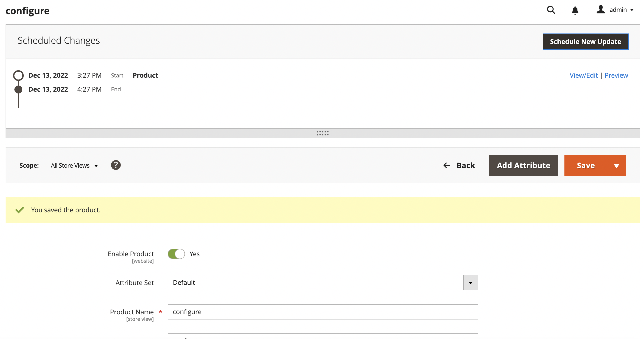Open View/Edit for the scheduled change
The height and width of the screenshot is (339, 644).
coord(584,75)
